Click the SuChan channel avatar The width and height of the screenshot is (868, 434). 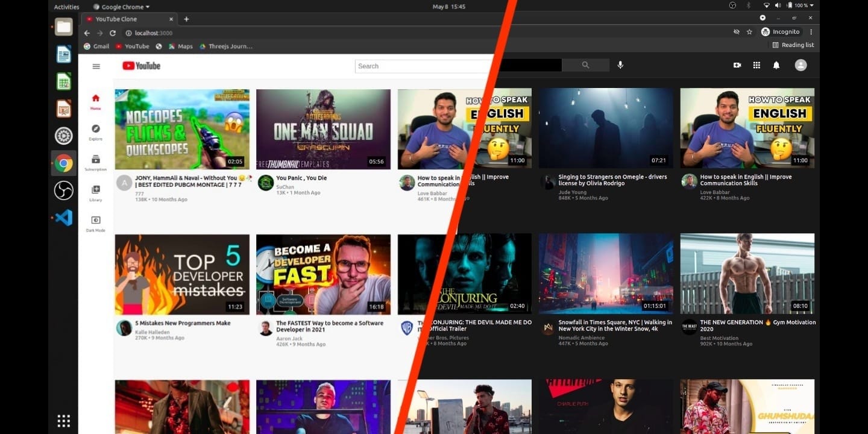266,183
